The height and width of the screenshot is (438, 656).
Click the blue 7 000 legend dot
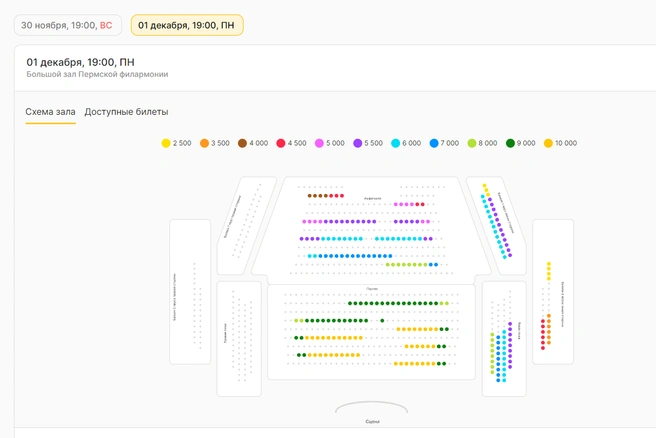[434, 144]
